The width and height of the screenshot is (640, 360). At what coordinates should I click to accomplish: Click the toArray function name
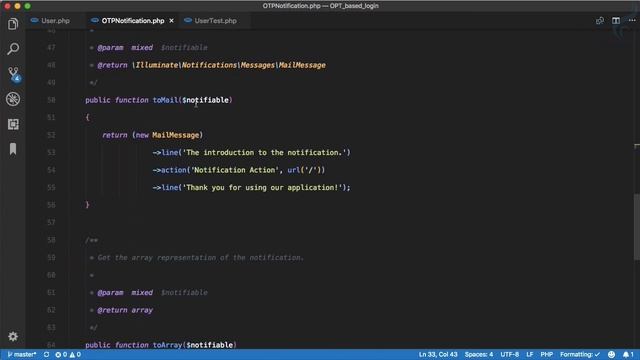[x=167, y=345]
